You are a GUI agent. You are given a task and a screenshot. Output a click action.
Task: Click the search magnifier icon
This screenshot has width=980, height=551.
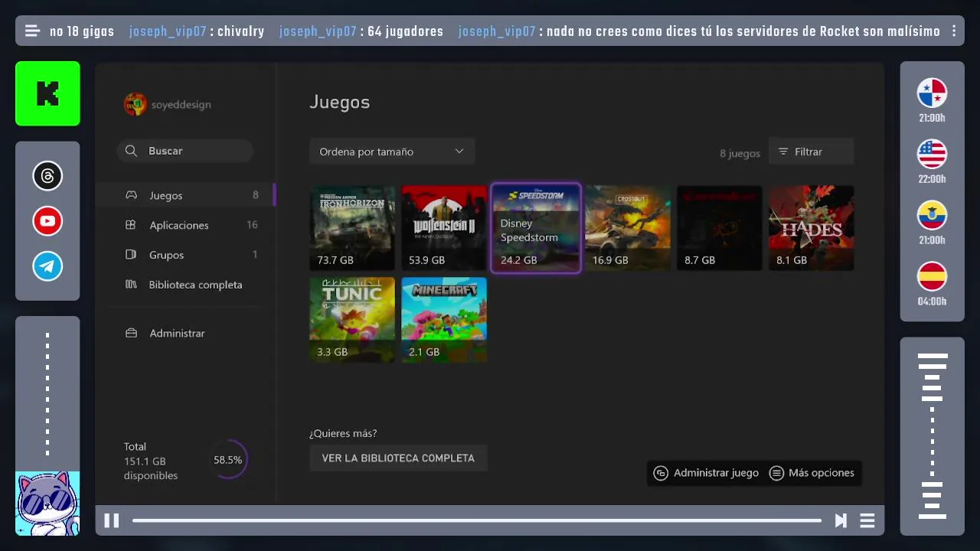coord(131,151)
